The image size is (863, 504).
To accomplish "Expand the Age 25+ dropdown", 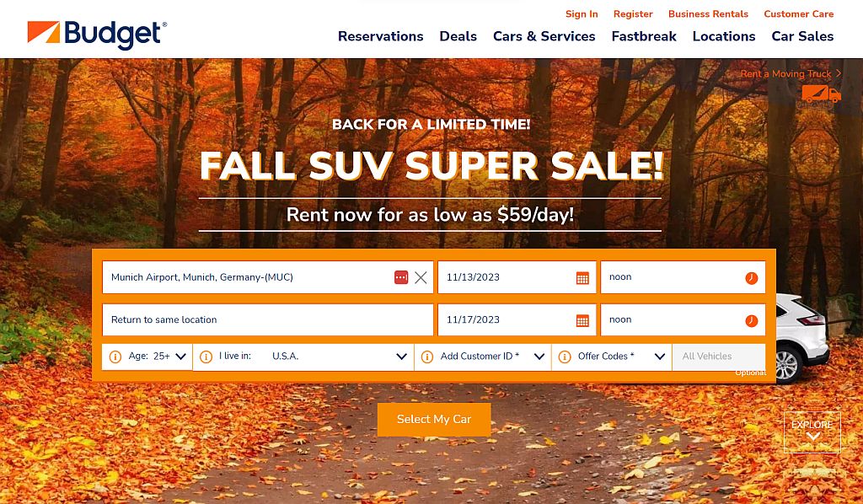I will click(147, 357).
